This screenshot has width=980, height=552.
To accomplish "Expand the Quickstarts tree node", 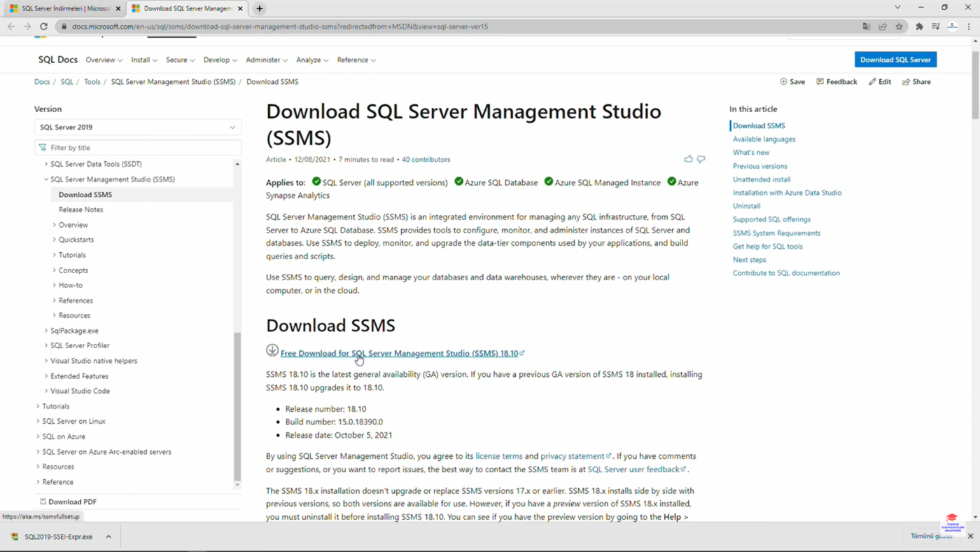I will [x=55, y=240].
